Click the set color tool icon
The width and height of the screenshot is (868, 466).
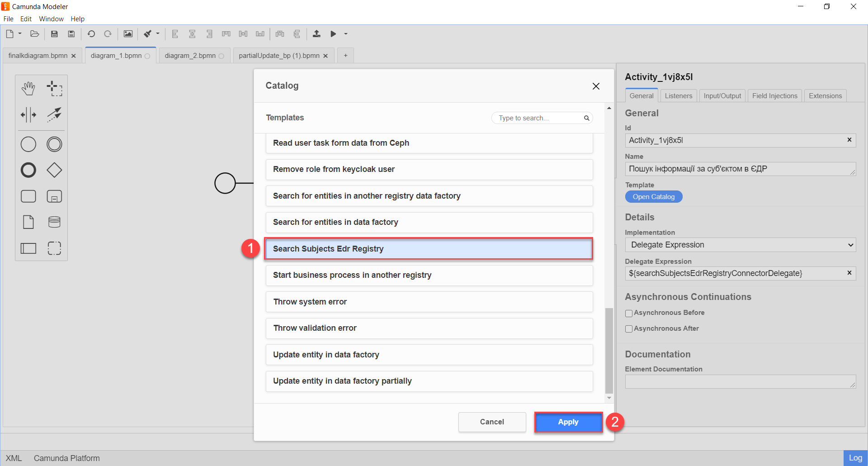[148, 34]
